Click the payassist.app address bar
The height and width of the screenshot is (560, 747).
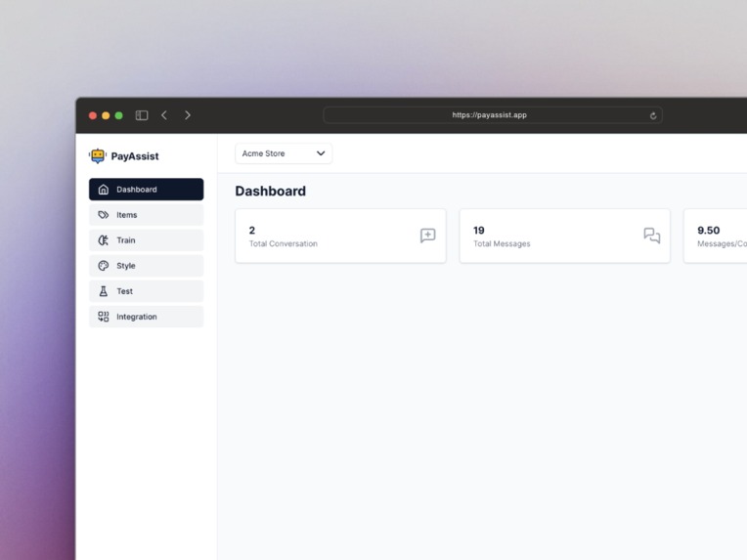click(x=493, y=115)
